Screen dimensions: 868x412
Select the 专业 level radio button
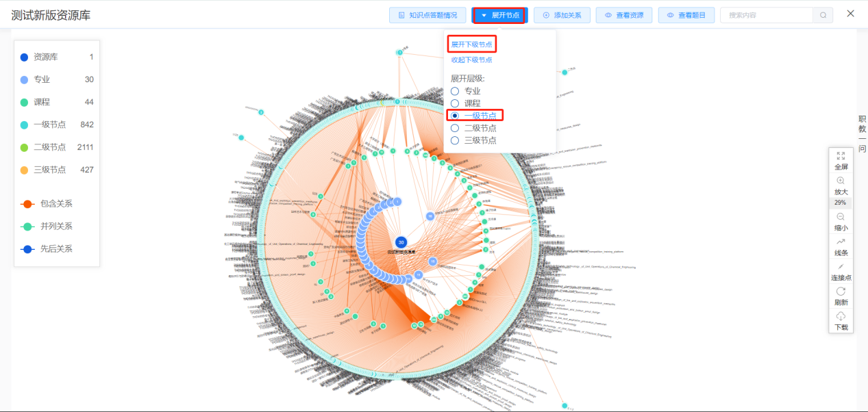(x=455, y=91)
